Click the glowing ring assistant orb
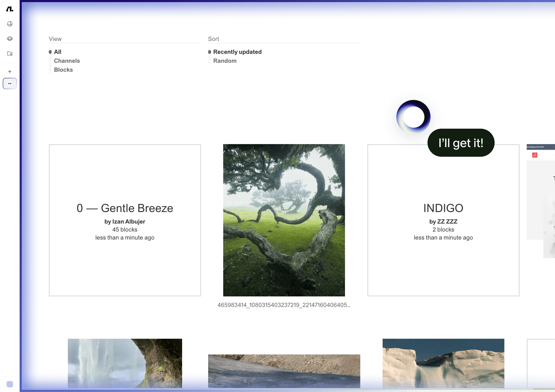 (414, 117)
